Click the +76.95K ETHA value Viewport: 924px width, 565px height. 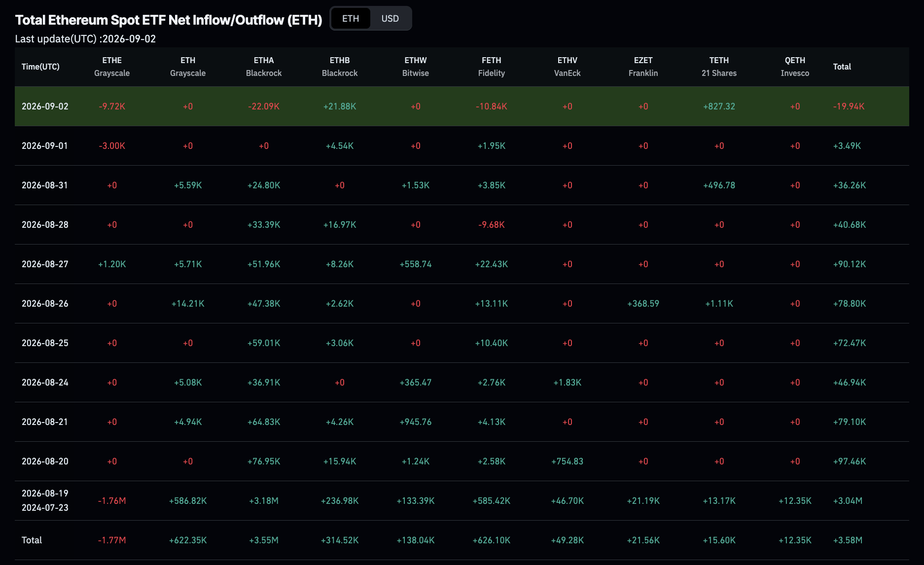(264, 461)
